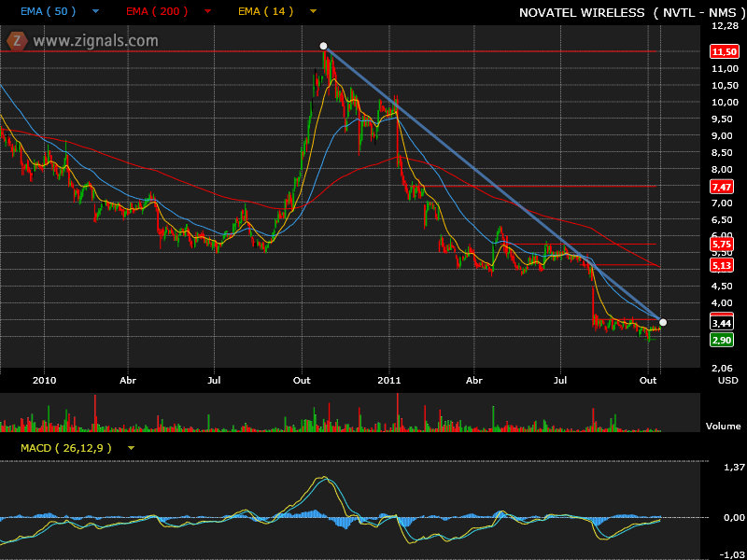Image resolution: width=747 pixels, height=560 pixels.
Task: Click the 8,00 value on the price axis
Action: pos(722,169)
